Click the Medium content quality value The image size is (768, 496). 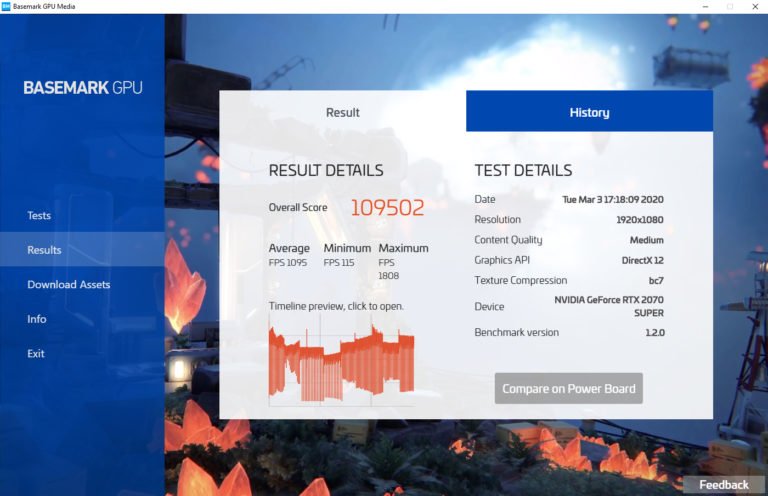click(x=647, y=240)
